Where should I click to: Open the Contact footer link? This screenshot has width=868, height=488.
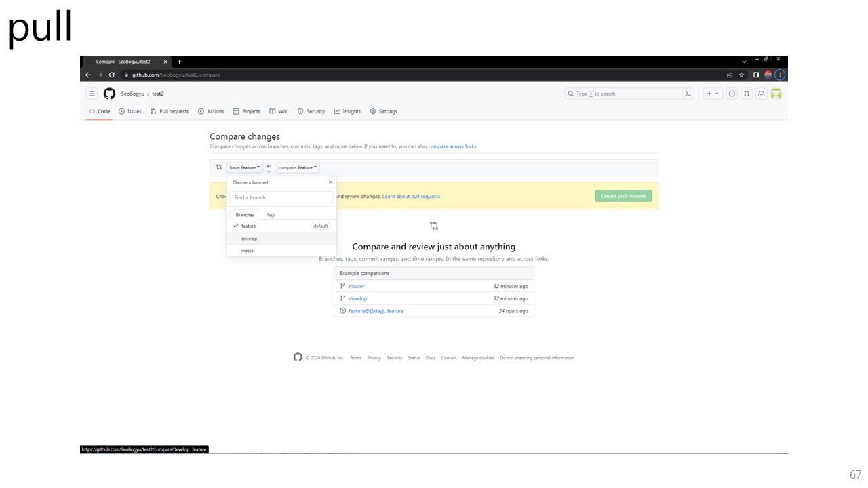(x=449, y=358)
